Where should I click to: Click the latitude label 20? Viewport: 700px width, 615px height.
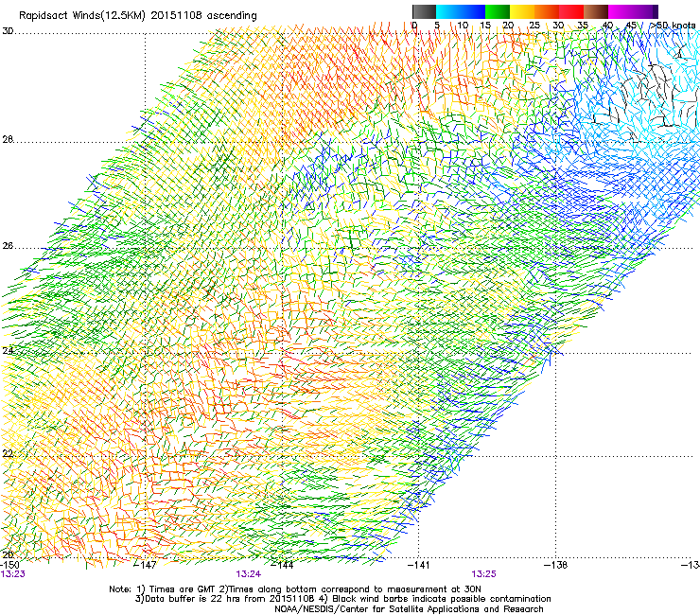[x=8, y=554]
